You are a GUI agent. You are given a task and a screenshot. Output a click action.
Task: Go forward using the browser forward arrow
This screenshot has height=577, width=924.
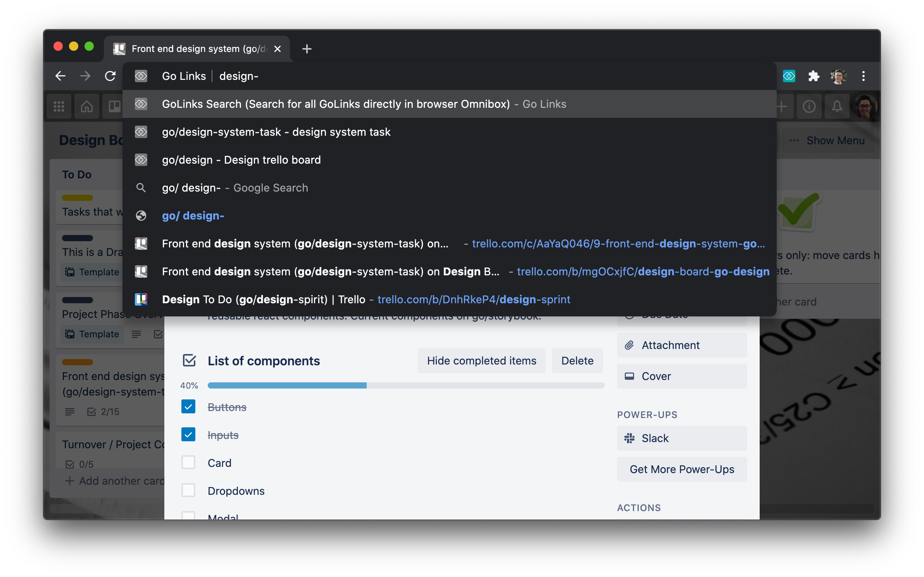[85, 76]
